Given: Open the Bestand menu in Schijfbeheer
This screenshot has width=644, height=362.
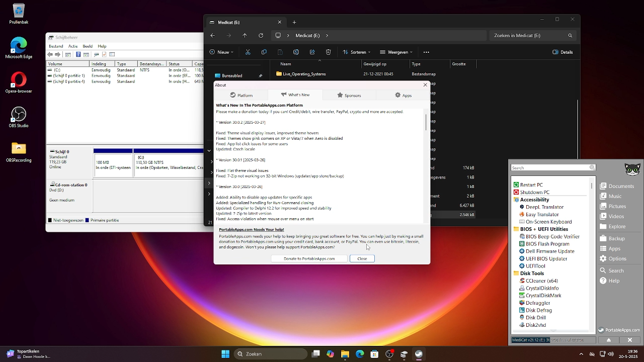Looking at the screenshot, I should coord(56,46).
